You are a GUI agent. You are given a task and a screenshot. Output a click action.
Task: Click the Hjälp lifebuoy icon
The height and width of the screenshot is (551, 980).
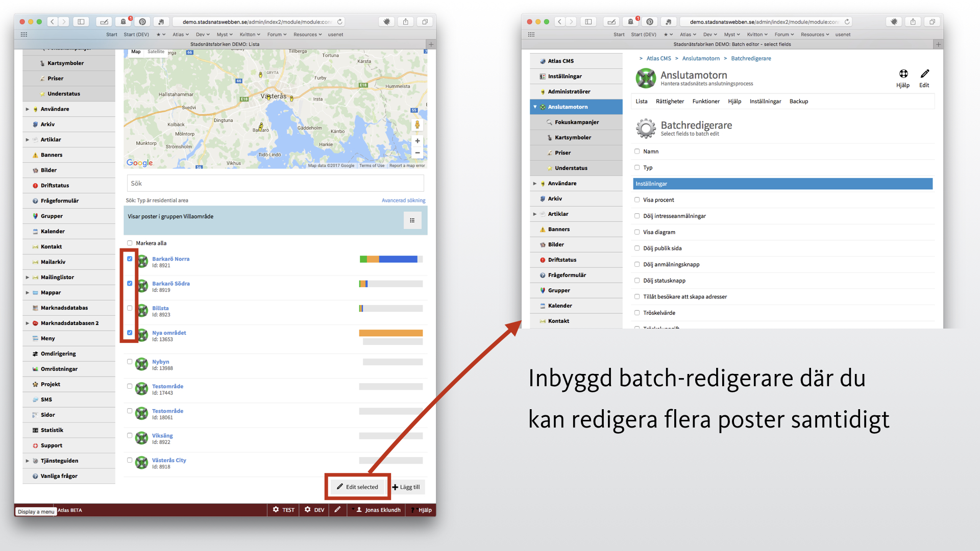(903, 74)
